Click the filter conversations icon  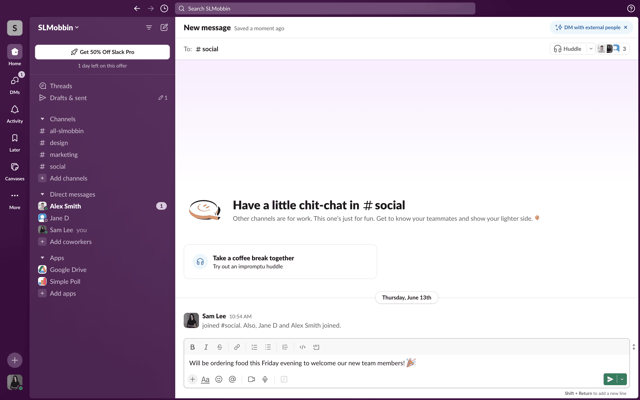pos(149,27)
